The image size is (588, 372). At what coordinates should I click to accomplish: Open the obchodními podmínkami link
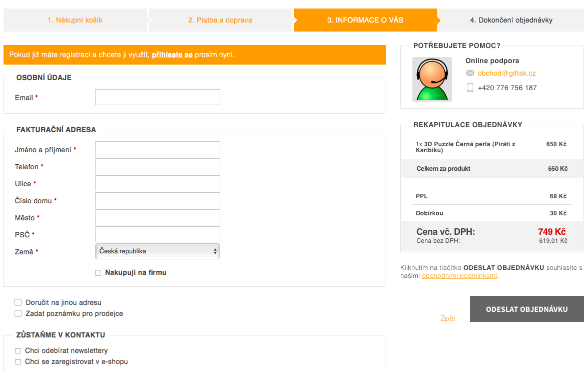[459, 276]
